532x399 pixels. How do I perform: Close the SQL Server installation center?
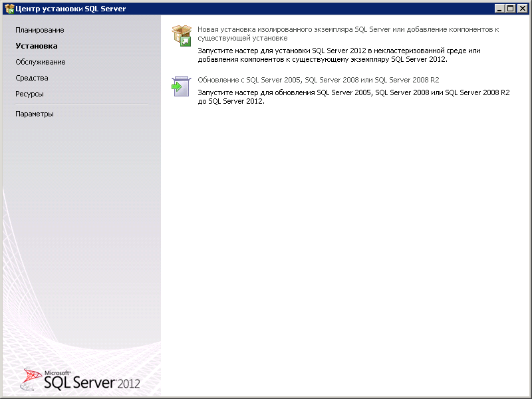point(523,9)
